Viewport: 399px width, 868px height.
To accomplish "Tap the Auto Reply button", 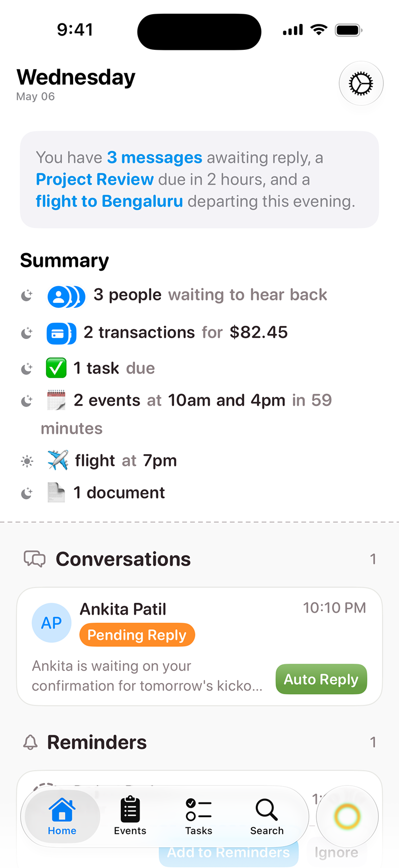I will 321,679.
